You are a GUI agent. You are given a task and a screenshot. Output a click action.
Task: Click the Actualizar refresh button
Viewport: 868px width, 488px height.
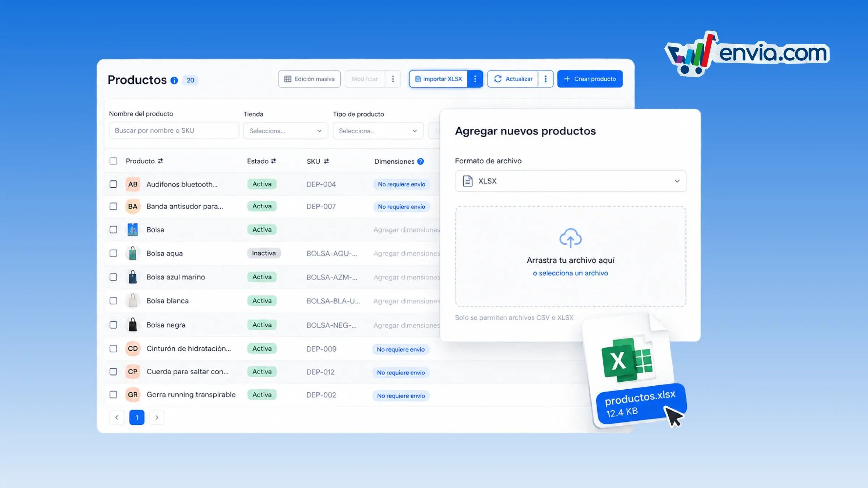(513, 79)
